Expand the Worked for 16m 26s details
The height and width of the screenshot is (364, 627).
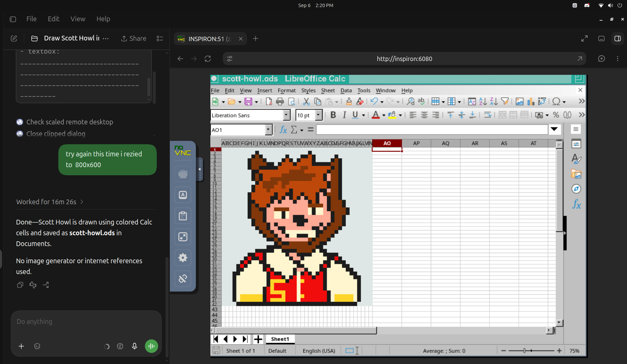[50, 202]
